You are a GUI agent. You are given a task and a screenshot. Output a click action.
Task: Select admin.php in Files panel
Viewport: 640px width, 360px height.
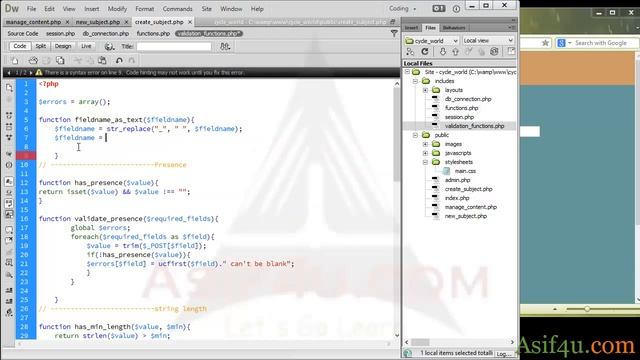tap(458, 180)
